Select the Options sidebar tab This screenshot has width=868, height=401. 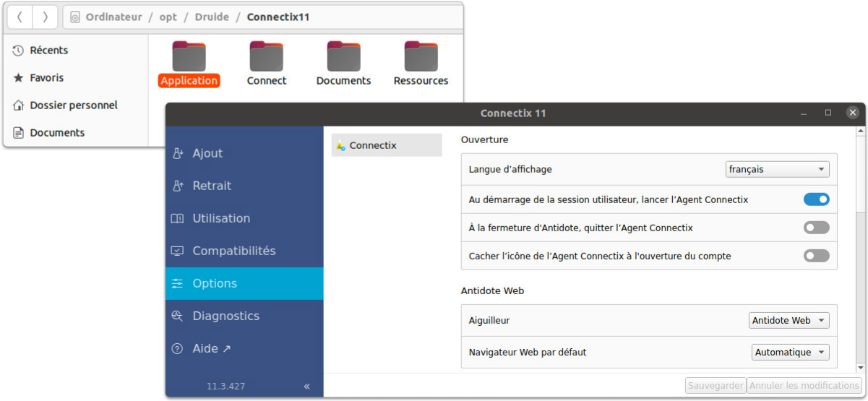tap(244, 283)
